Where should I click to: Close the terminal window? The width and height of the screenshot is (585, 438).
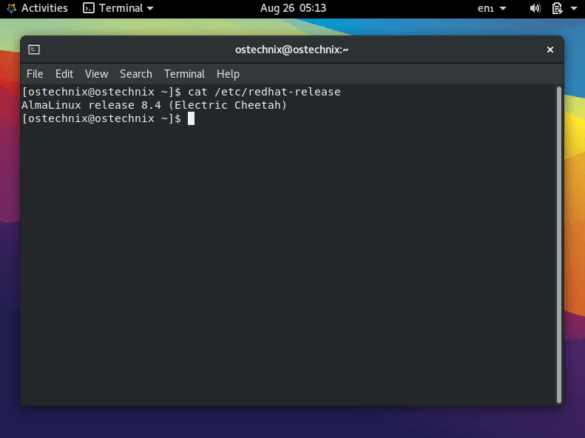pyautogui.click(x=550, y=50)
